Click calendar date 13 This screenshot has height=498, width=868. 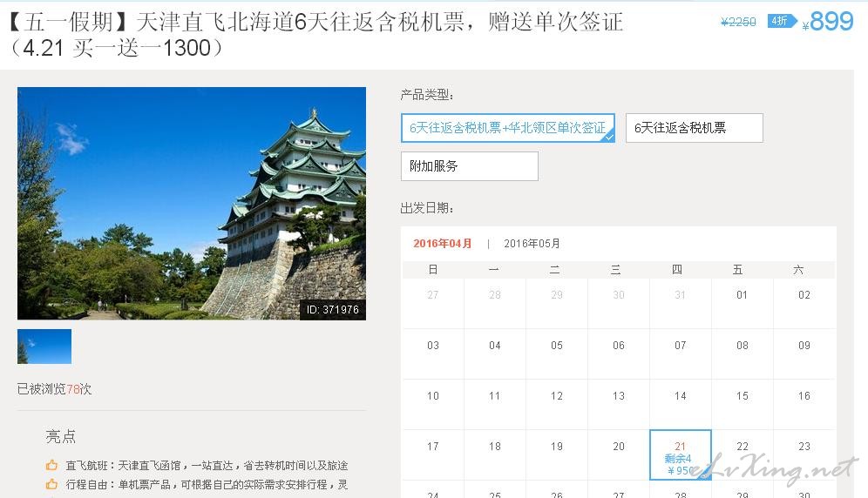tap(619, 395)
